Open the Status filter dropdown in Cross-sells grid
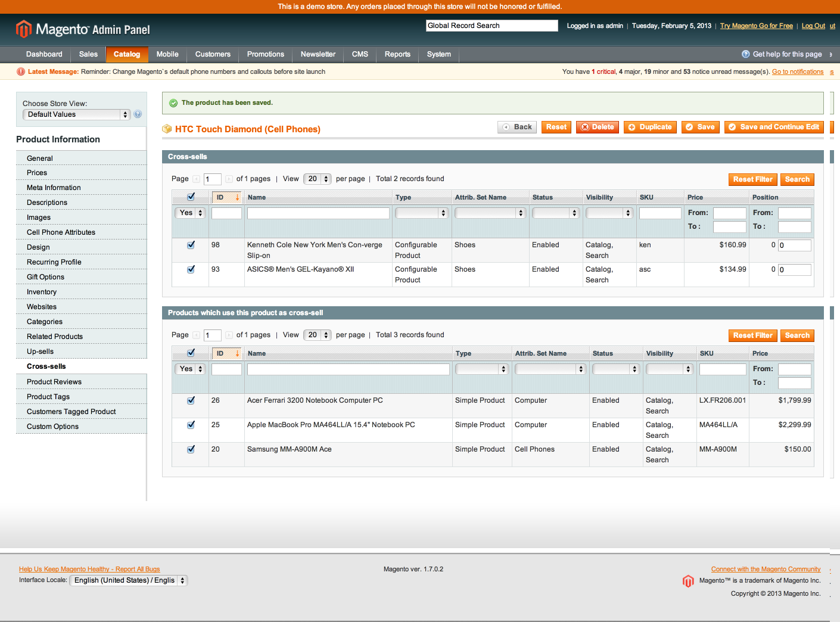This screenshot has width=840, height=622. coord(555,213)
